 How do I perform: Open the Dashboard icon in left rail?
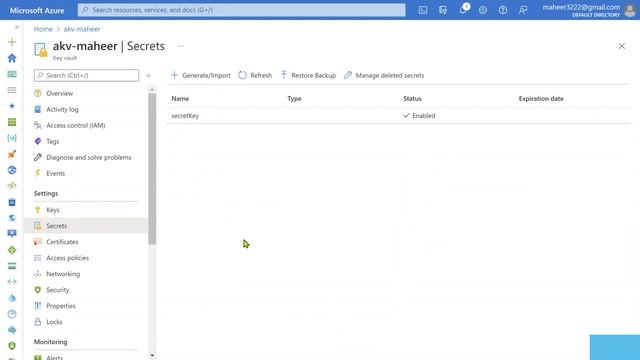coord(12,74)
